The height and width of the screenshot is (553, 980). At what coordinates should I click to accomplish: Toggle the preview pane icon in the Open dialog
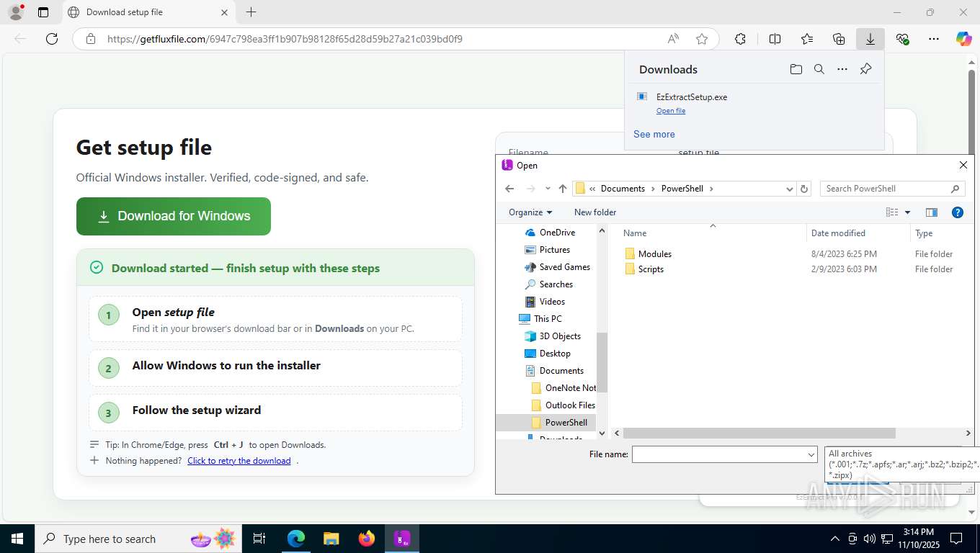click(x=932, y=212)
